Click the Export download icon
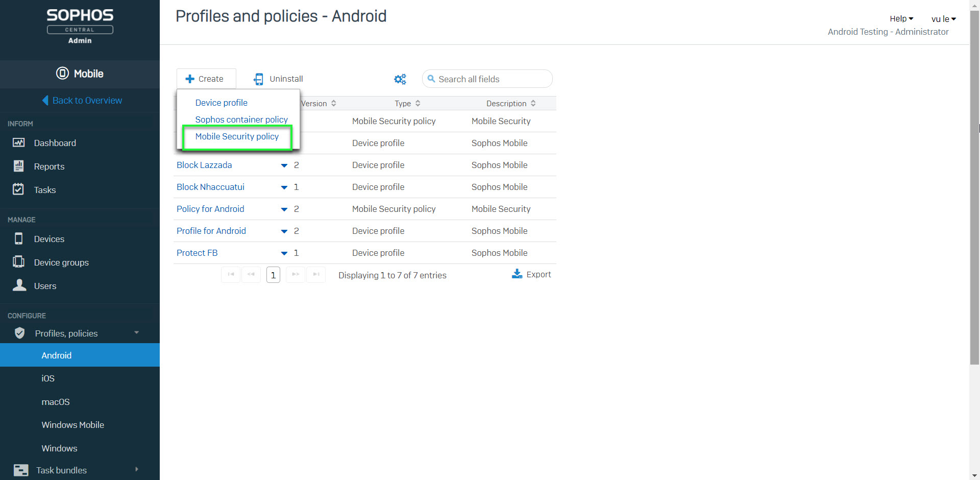The width and height of the screenshot is (980, 480). pyautogui.click(x=517, y=274)
